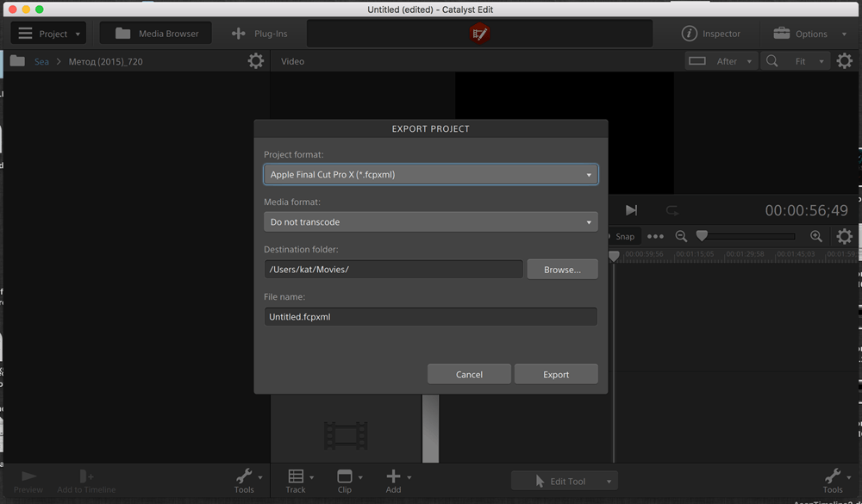Click the File name field

click(x=430, y=316)
